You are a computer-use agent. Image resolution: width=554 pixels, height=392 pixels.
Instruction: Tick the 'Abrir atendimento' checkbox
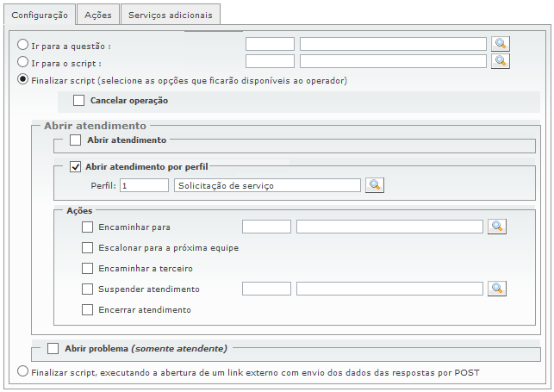[75, 140]
